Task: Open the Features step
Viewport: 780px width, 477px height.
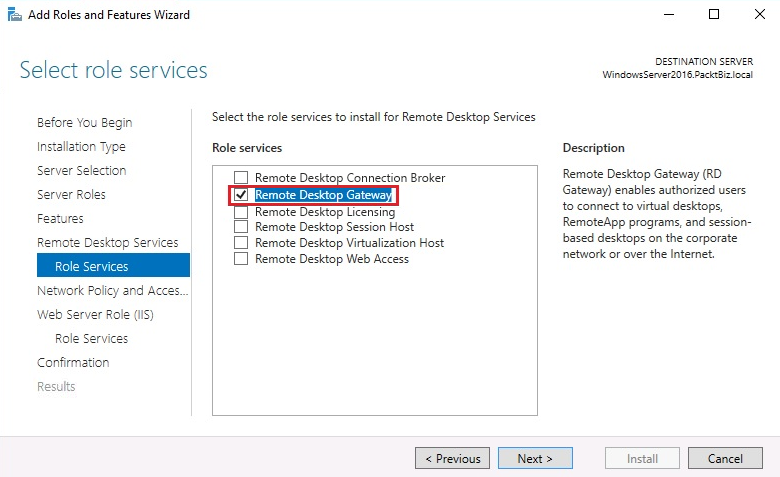Action: coord(60,219)
